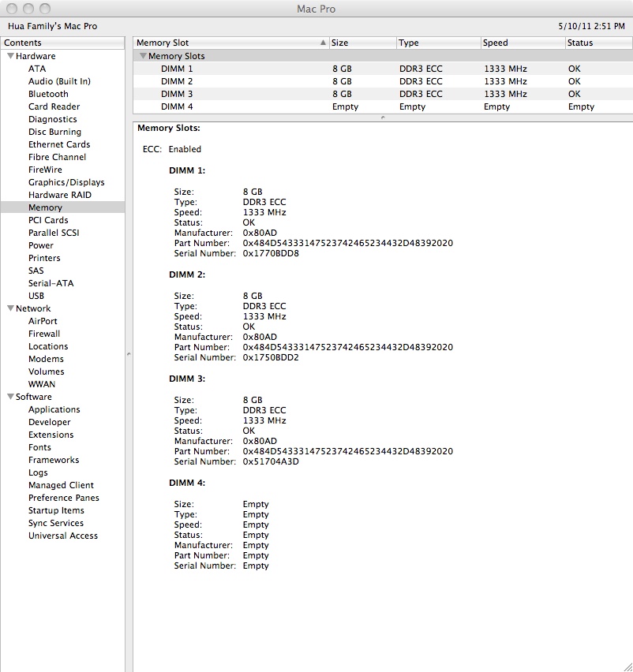
Task: Collapse the Memory Slots group triangle
Action: point(143,56)
